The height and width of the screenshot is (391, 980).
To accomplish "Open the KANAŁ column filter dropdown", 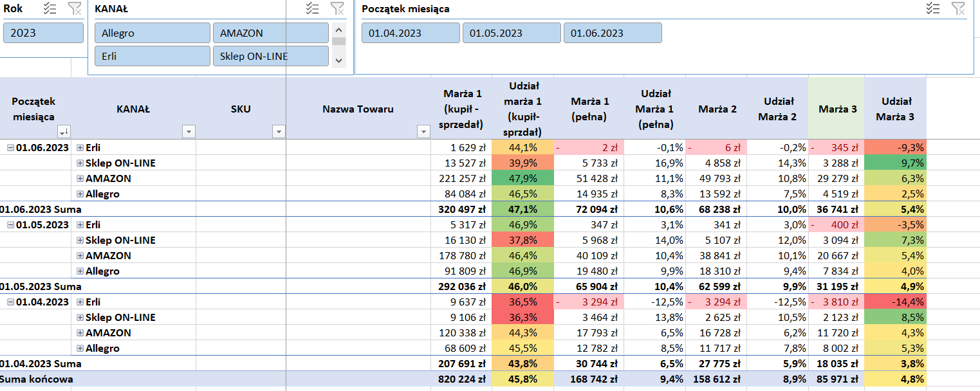I will pos(189,132).
